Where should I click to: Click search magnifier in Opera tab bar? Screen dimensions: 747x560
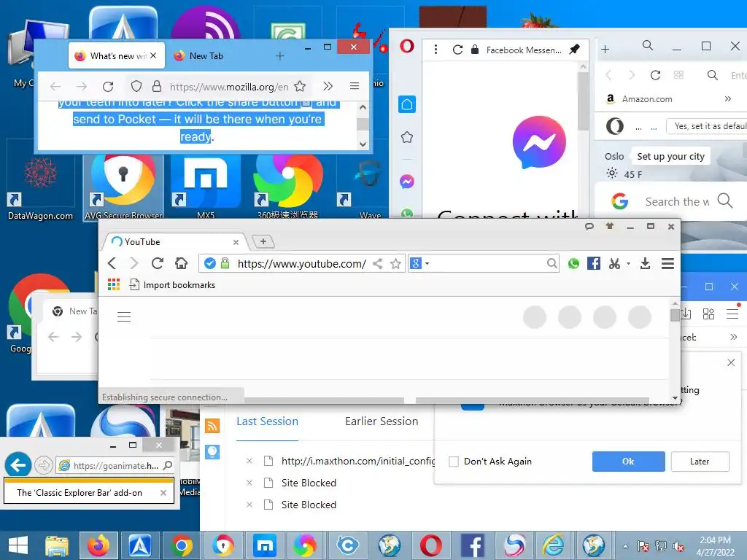648,46
